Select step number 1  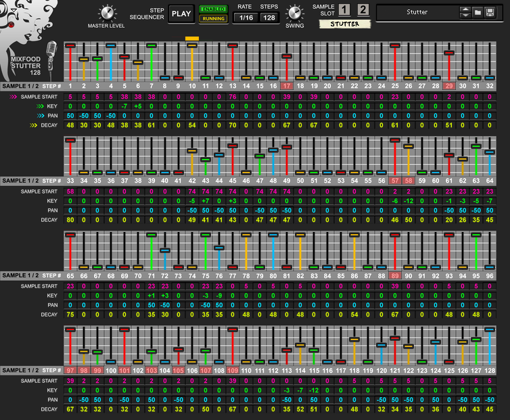tap(70, 86)
